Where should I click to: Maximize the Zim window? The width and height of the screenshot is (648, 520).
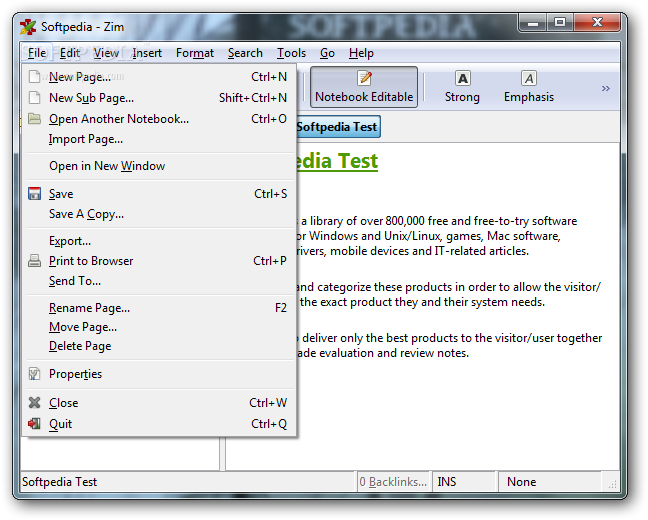[560, 23]
